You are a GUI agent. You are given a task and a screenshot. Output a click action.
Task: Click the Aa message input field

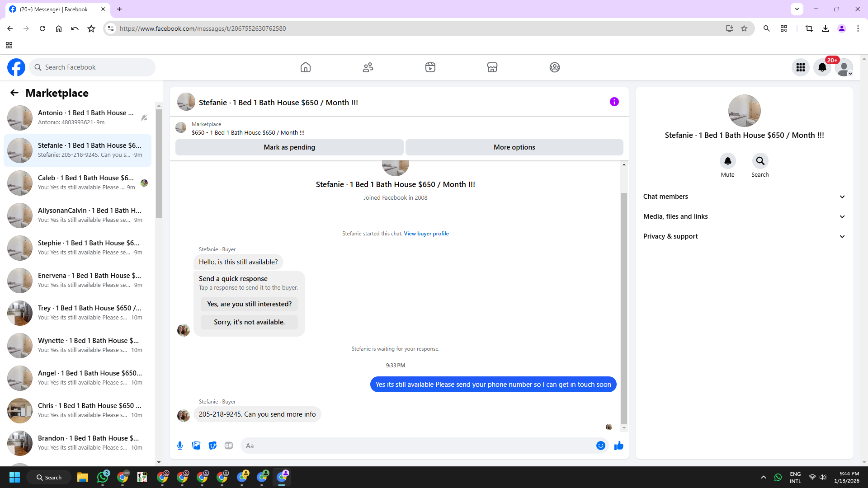click(x=416, y=446)
